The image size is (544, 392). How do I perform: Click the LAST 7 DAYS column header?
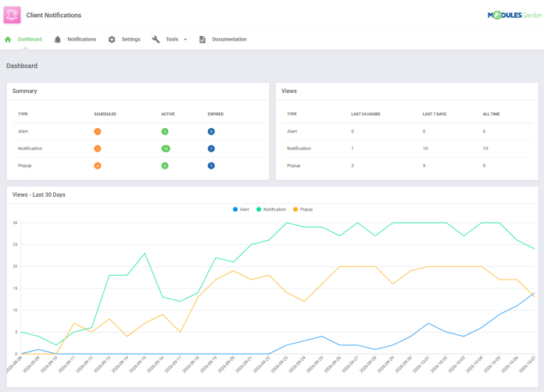tap(435, 114)
